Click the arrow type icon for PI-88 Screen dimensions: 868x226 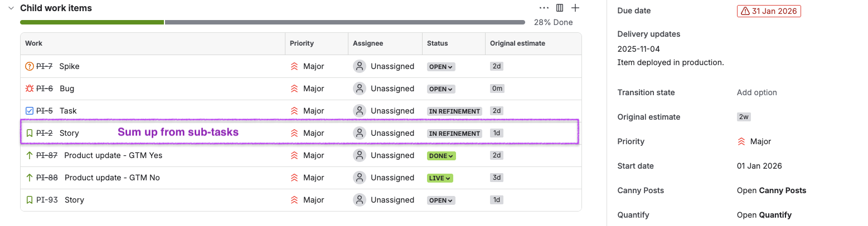[x=30, y=178]
